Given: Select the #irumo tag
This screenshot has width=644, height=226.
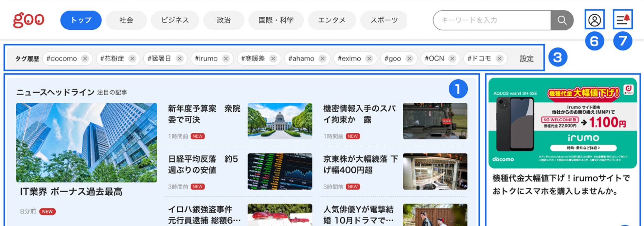Looking at the screenshot, I should point(206,59).
